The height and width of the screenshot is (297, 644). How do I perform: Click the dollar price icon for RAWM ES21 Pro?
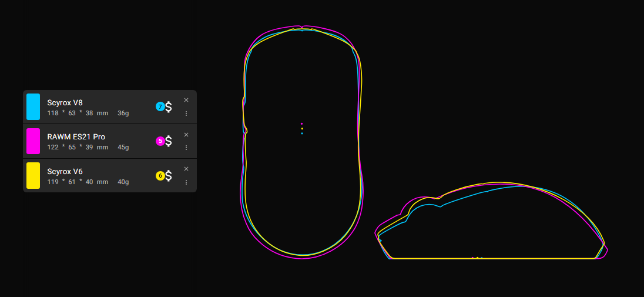pyautogui.click(x=169, y=141)
